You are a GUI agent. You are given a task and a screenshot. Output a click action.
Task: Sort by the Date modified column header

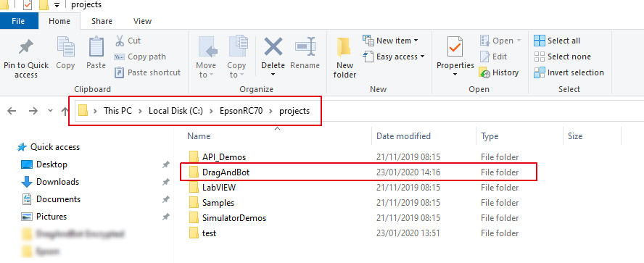tap(403, 136)
